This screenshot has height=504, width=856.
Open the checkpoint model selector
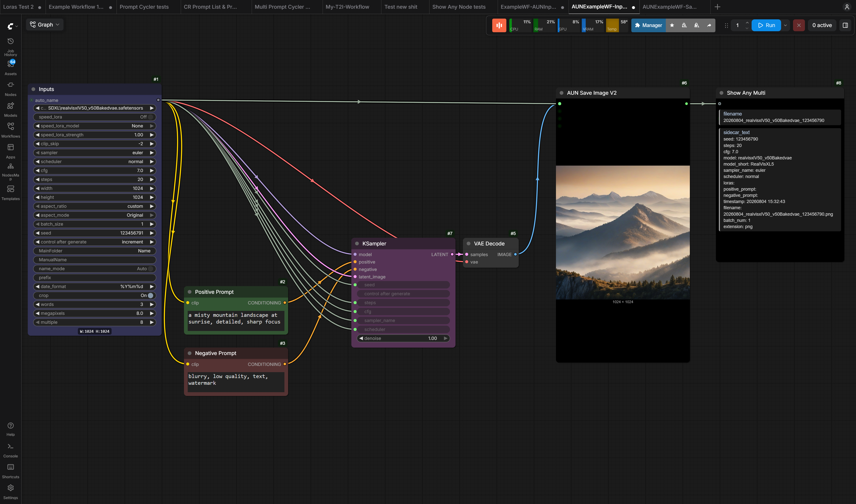pos(95,108)
